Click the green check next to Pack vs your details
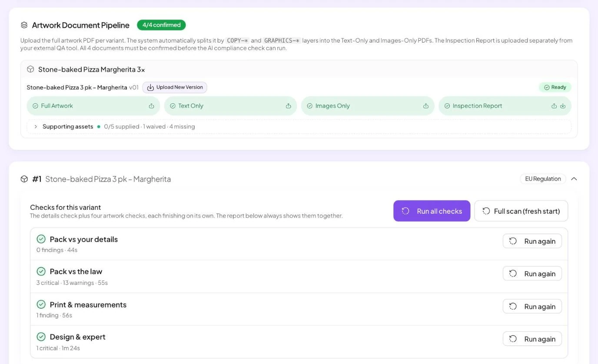598x364 pixels. (x=41, y=239)
